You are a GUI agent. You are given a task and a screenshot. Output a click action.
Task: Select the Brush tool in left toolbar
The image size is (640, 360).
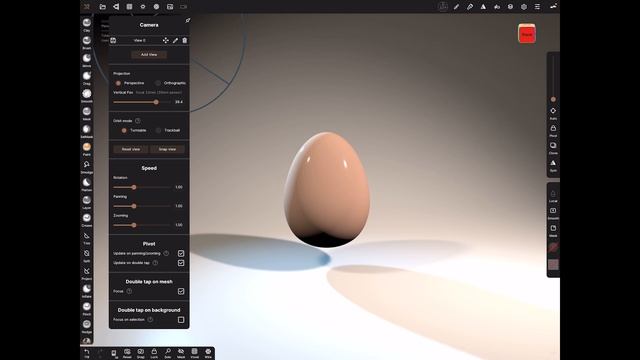click(87, 42)
